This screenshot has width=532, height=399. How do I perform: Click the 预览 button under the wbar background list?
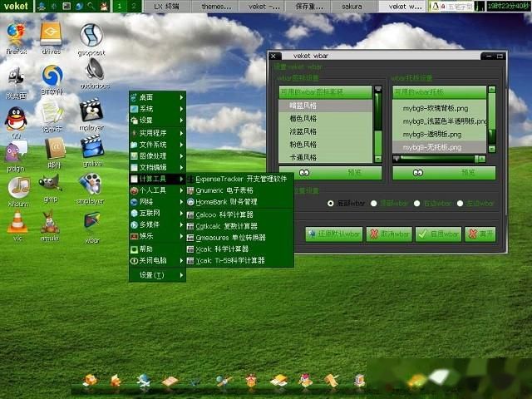coord(444,173)
